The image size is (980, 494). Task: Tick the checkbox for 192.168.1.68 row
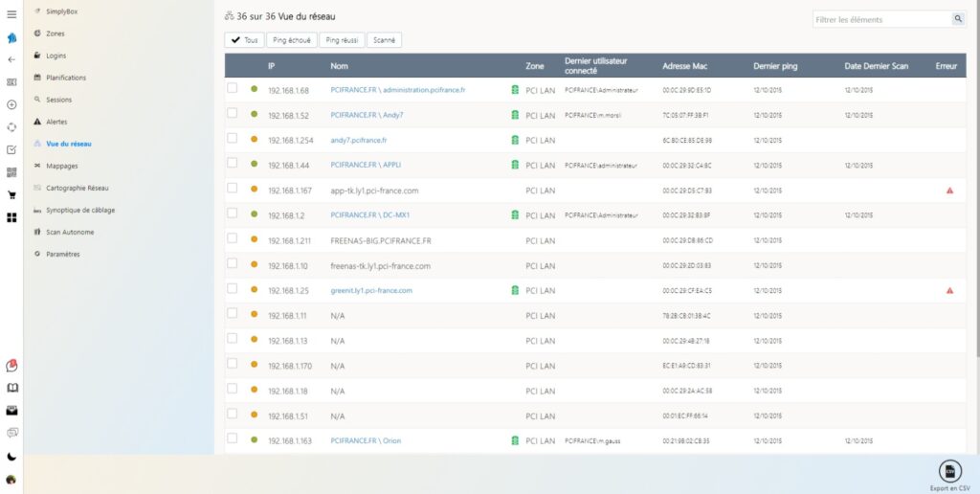232,89
